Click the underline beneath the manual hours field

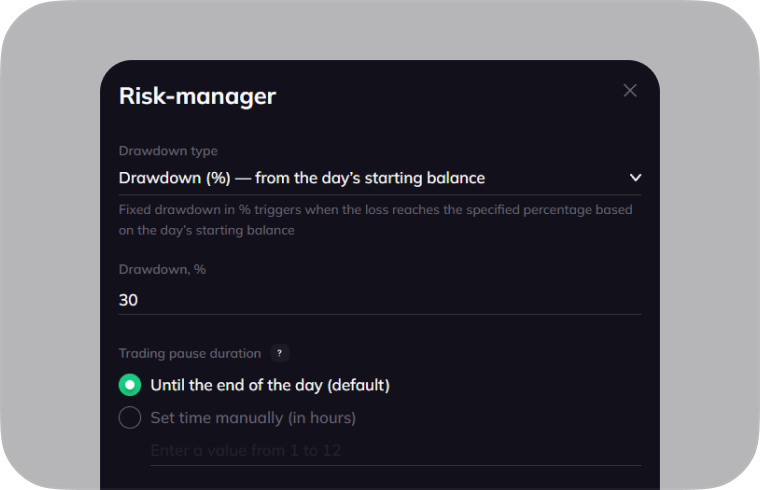[395, 465]
